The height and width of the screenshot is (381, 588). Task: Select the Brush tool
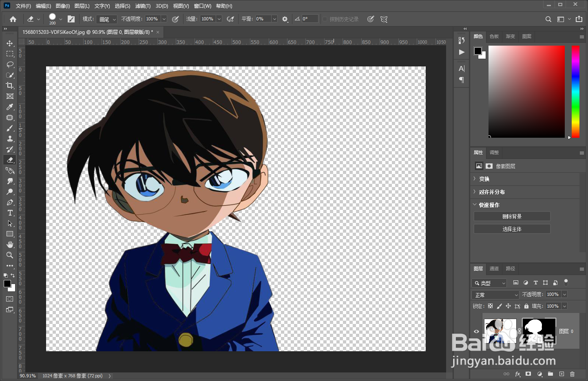click(x=10, y=128)
